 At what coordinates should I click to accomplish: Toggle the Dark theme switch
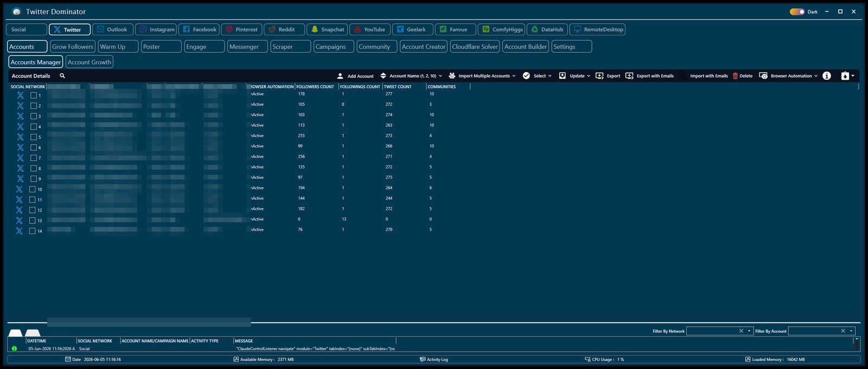(797, 11)
